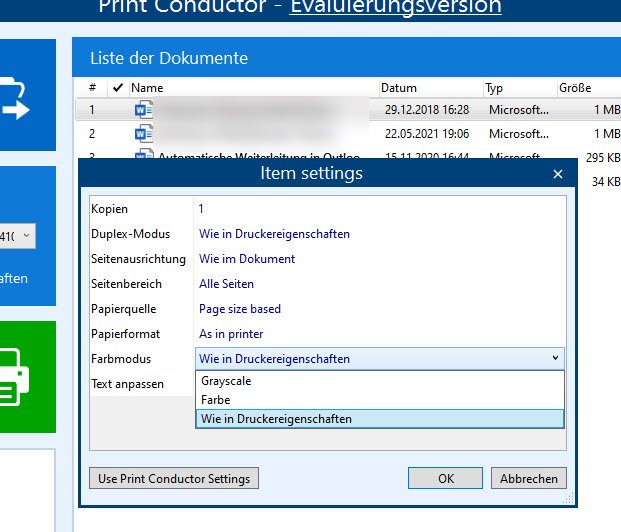Screen dimensions: 621x532
Task: Click the dialog resize grip corner
Action: tap(569, 498)
